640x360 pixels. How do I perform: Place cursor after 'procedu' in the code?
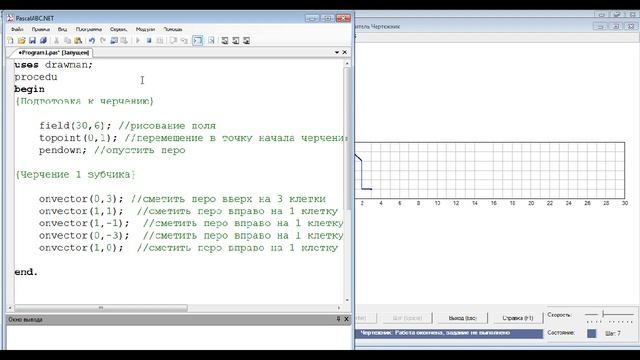[x=58, y=77]
